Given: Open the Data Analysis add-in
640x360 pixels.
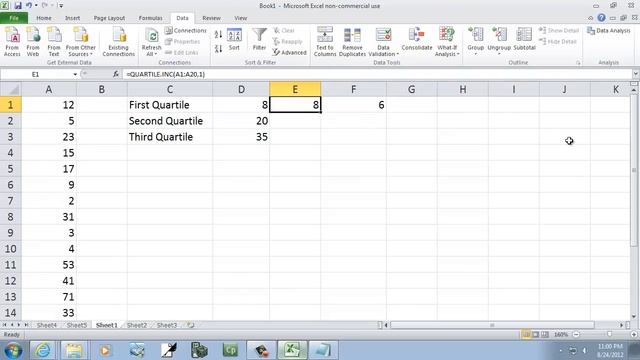Looking at the screenshot, I should [609, 31].
